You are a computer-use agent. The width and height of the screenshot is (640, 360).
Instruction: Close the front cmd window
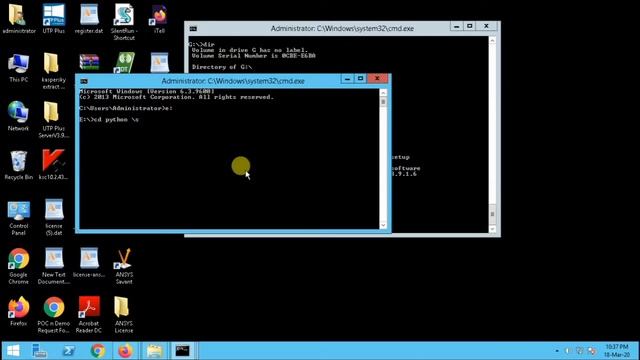pos(377,79)
